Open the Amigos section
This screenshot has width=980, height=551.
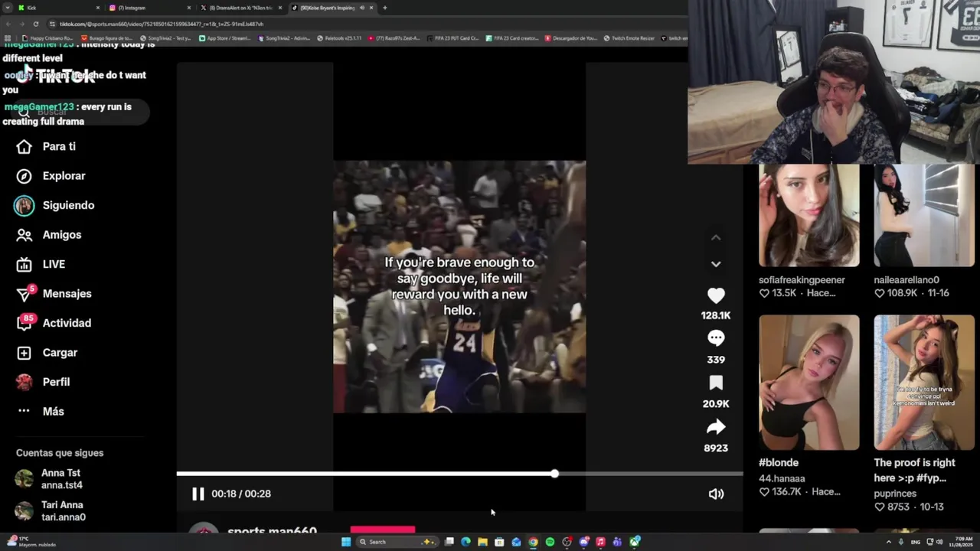(49, 235)
